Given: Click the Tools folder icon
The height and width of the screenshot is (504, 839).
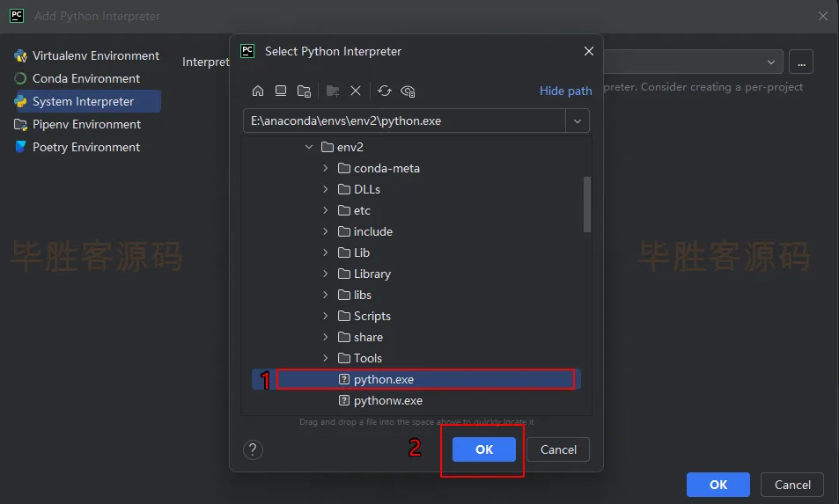Looking at the screenshot, I should coord(344,358).
